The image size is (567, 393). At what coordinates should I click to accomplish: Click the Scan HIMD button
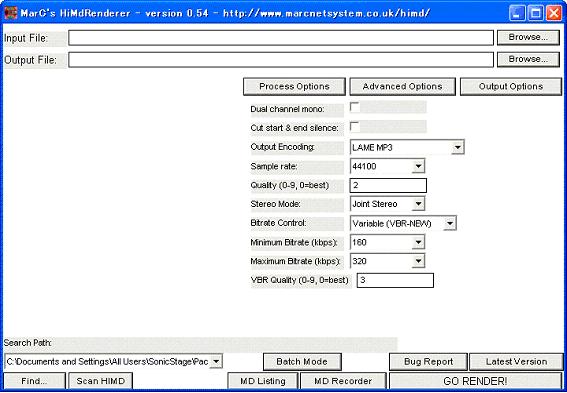[x=100, y=381]
